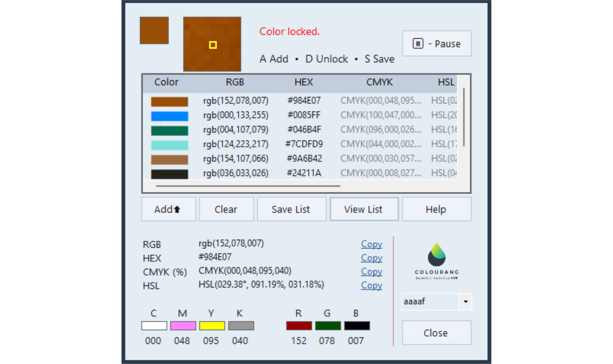The width and height of the screenshot is (613, 364).
Task: Click the CMYK(044,000,002... cell
Action: 381,144
